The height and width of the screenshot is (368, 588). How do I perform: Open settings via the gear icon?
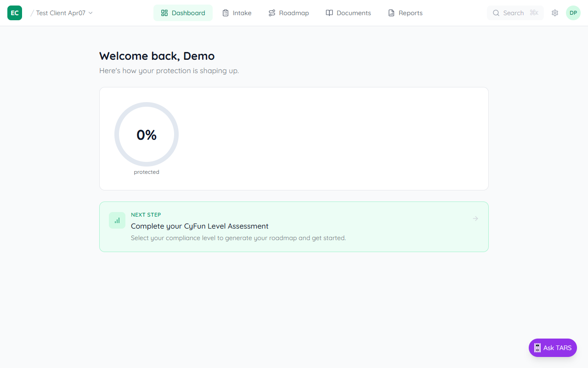click(554, 13)
